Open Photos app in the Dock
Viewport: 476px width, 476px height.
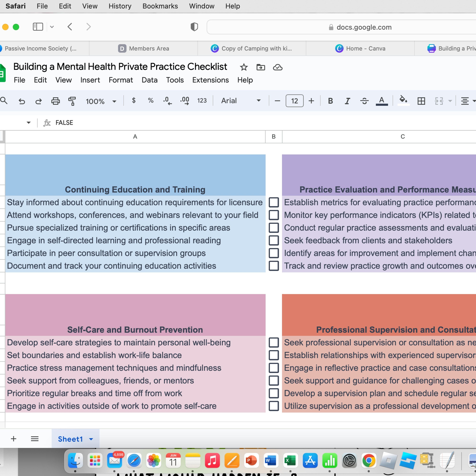point(153,461)
